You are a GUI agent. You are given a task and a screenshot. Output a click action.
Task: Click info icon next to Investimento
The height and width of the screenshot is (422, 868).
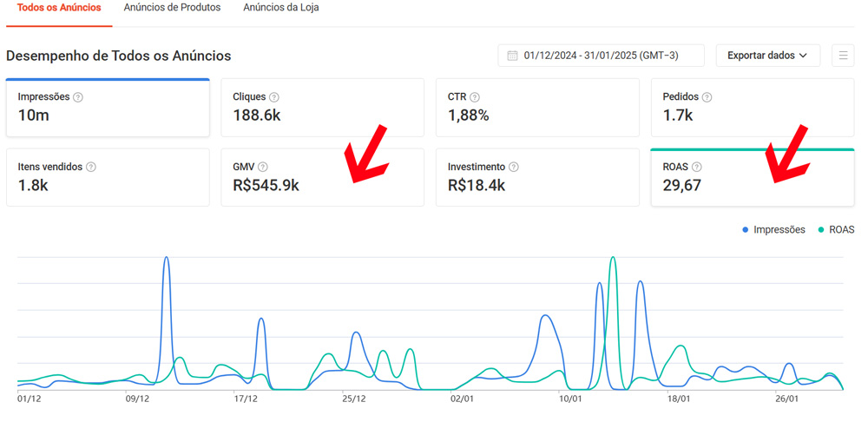tap(514, 167)
